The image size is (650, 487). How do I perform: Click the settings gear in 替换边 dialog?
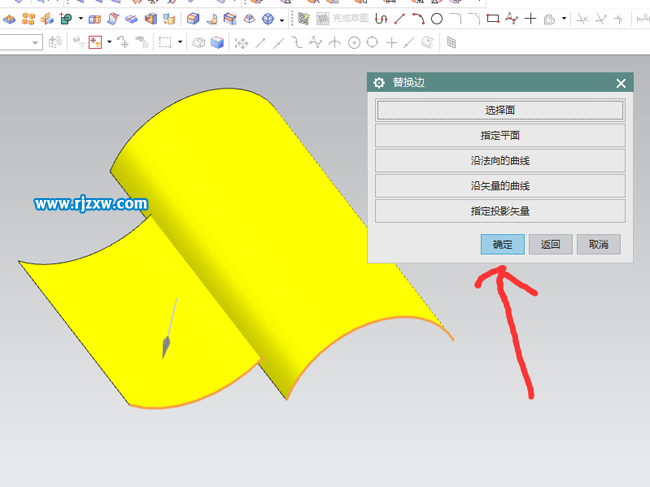click(x=379, y=84)
